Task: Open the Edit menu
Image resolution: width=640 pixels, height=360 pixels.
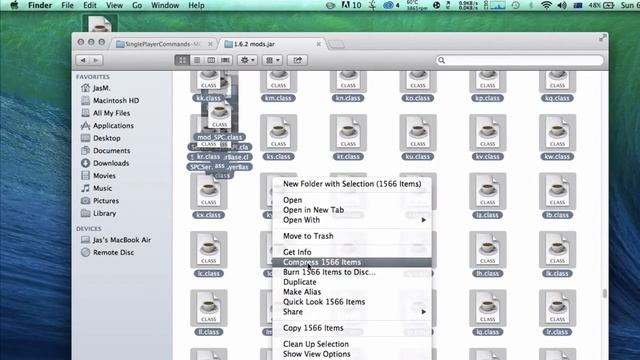Action: click(90, 5)
